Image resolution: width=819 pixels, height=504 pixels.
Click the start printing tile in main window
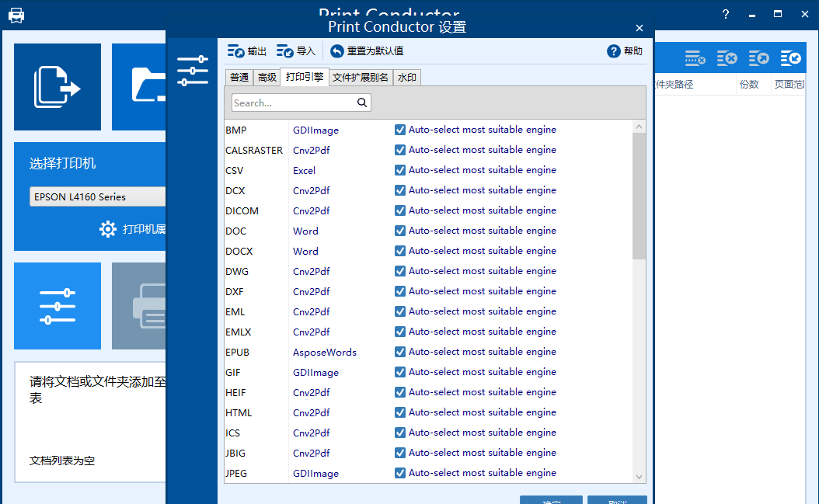click(139, 306)
